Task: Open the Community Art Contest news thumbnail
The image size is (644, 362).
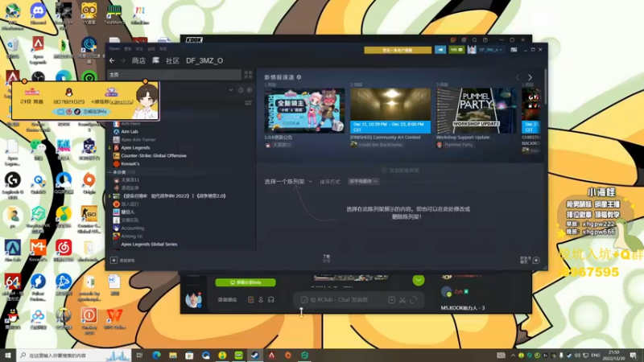Action: (390, 110)
